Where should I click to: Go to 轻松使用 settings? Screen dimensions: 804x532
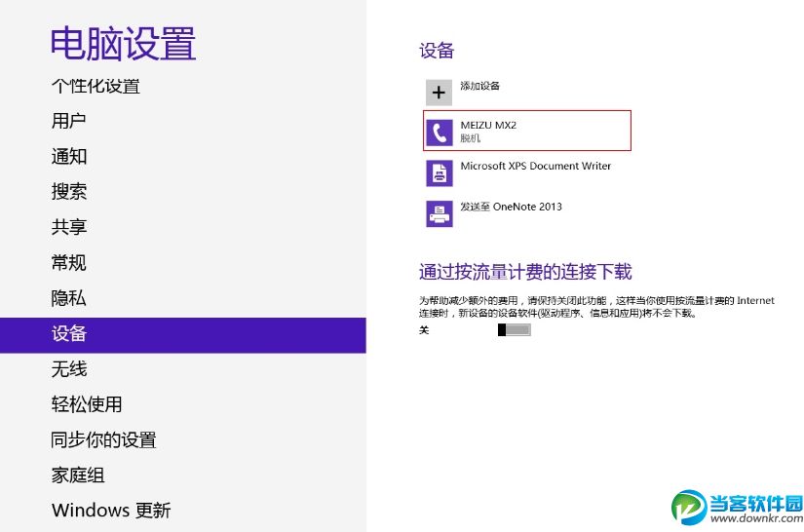coord(87,404)
